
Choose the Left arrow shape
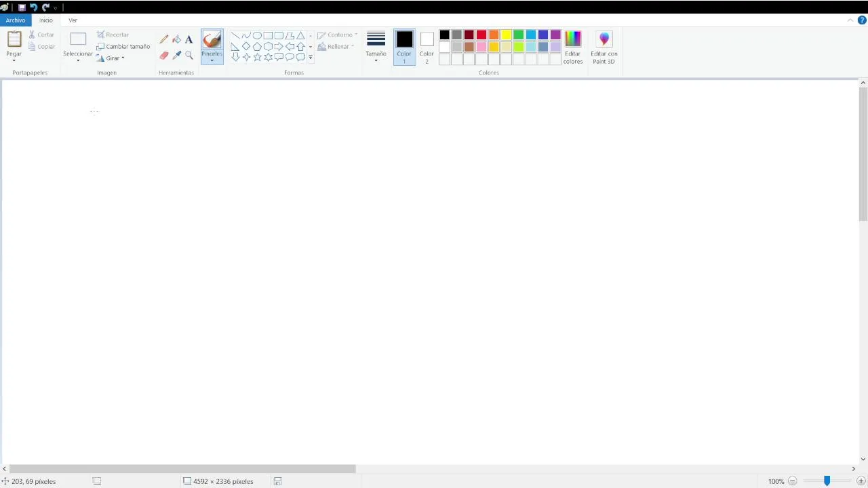(x=290, y=46)
